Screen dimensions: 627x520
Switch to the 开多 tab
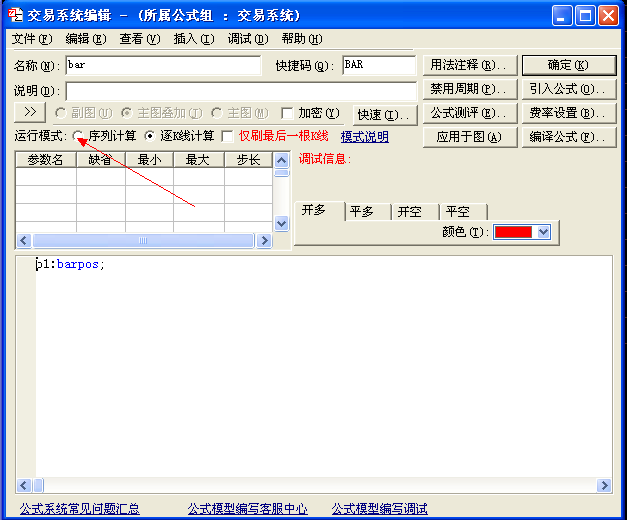[x=319, y=210]
